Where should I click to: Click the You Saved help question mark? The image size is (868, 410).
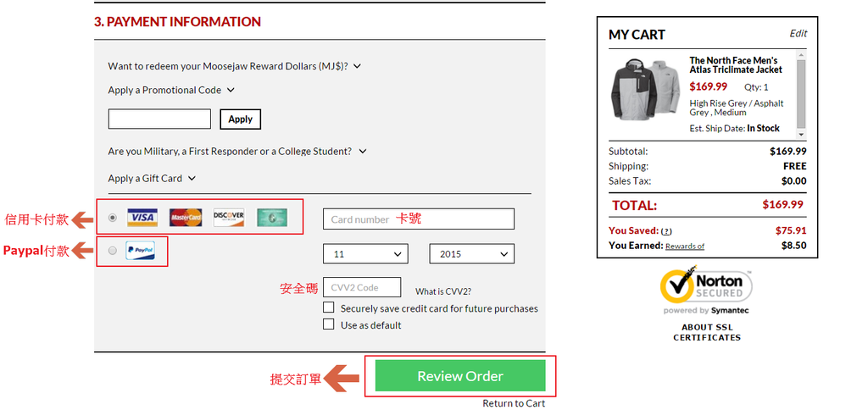(666, 231)
